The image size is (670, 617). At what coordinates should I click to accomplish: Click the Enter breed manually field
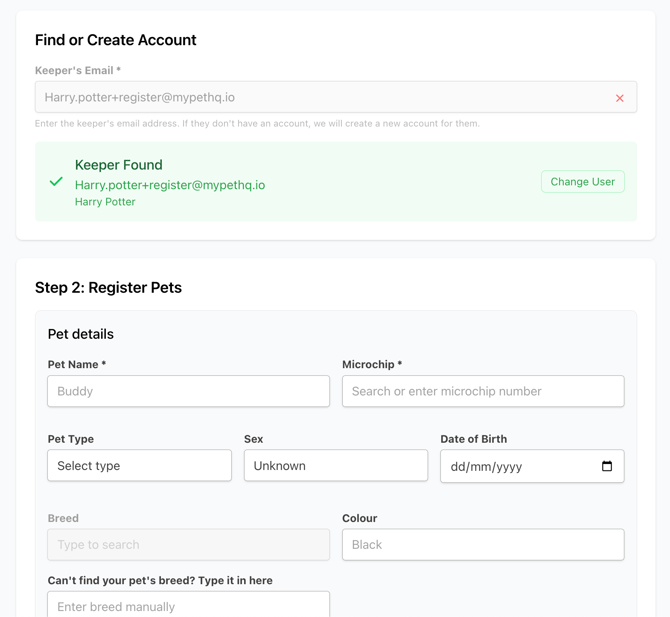(188, 605)
